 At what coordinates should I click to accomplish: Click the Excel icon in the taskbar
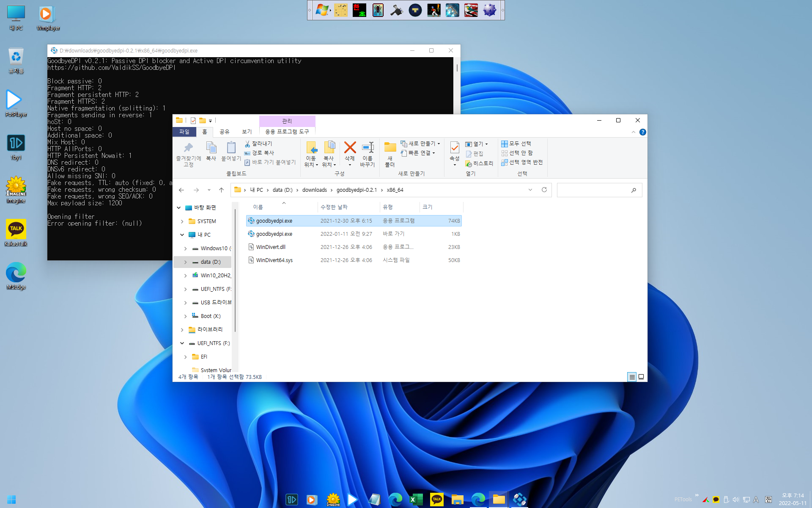[416, 500]
